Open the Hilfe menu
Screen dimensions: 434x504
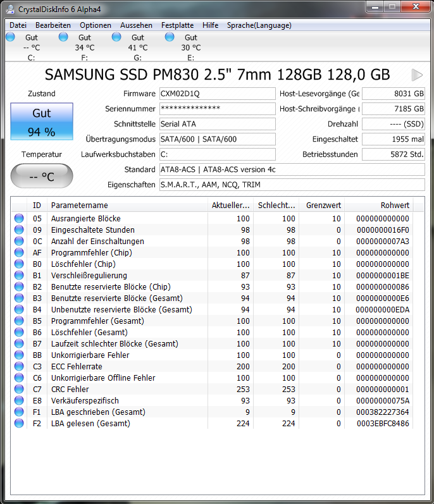pyautogui.click(x=210, y=25)
